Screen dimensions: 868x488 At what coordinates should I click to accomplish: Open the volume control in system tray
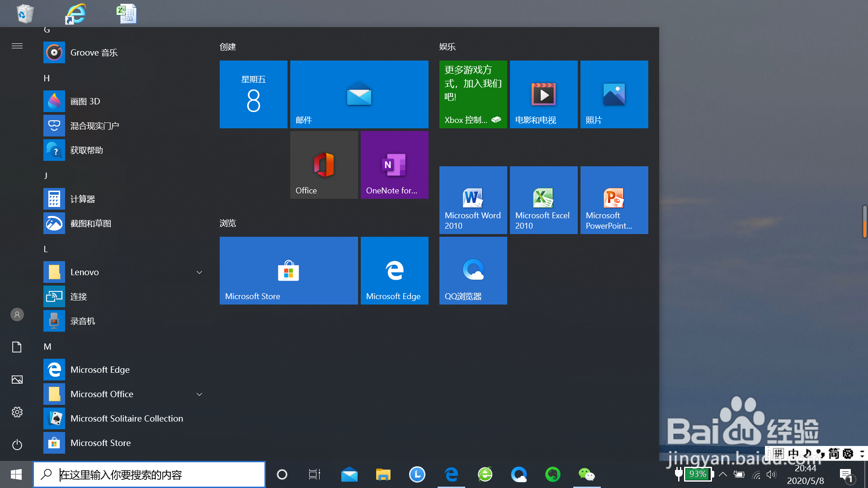[771, 474]
